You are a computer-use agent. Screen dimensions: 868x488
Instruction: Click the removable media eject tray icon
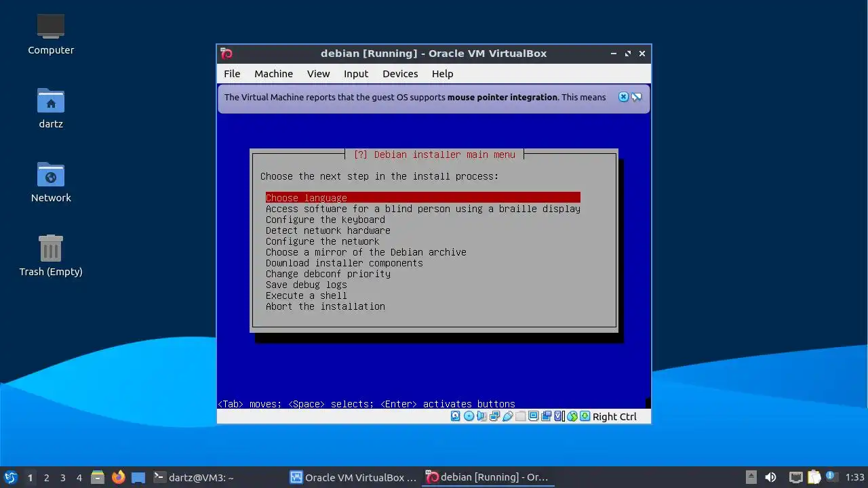point(751,477)
